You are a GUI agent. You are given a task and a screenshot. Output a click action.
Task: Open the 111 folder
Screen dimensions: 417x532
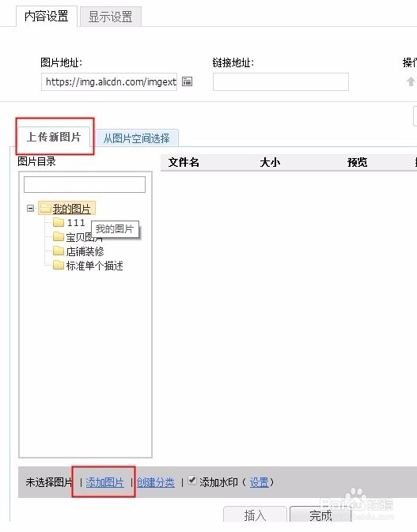[x=76, y=223]
